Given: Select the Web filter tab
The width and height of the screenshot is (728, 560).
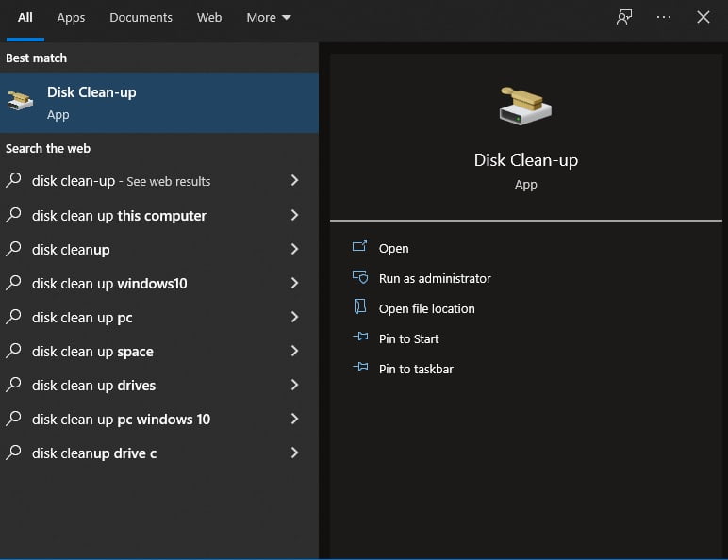Looking at the screenshot, I should coord(209,18).
